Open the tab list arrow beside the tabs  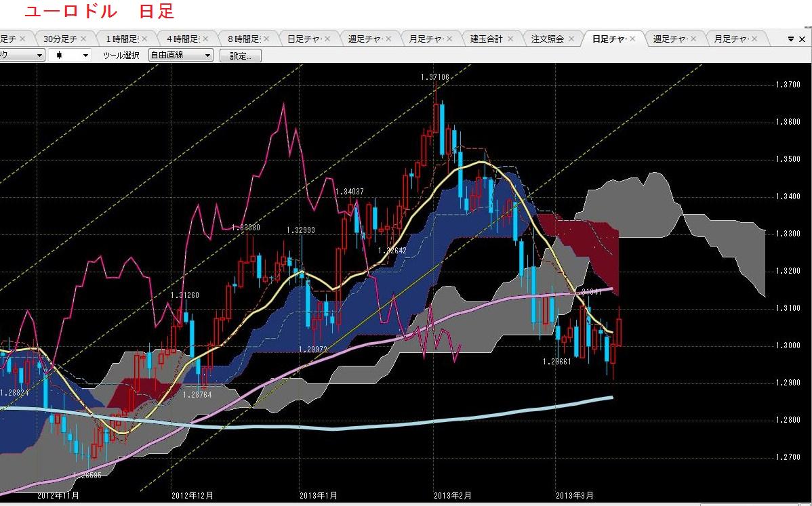791,39
